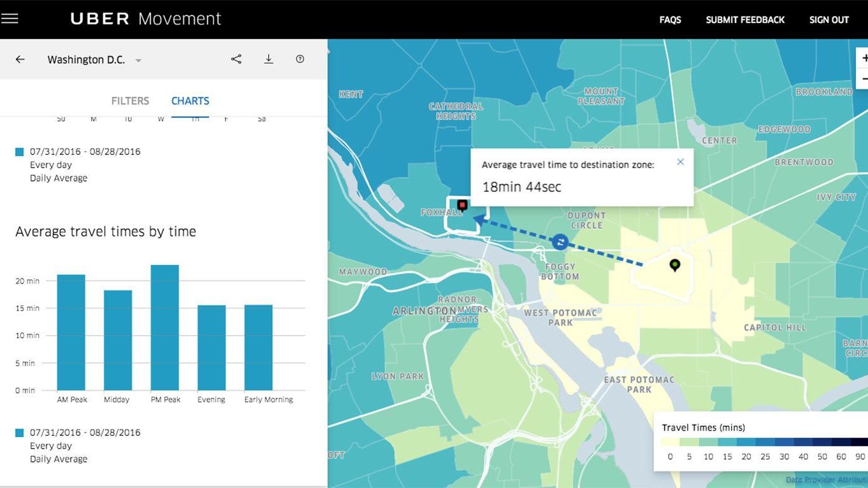868x488 pixels.
Task: Switch to the Filters tab
Action: point(130,101)
